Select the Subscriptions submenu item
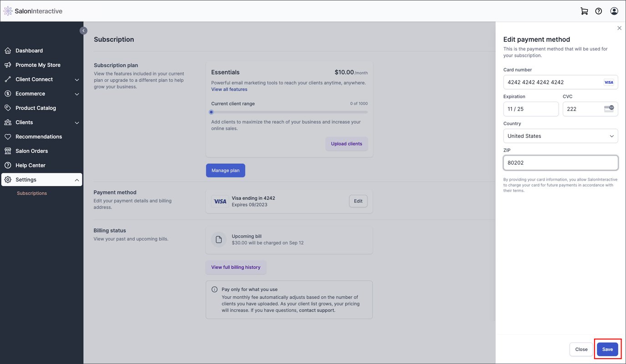 [x=32, y=193]
